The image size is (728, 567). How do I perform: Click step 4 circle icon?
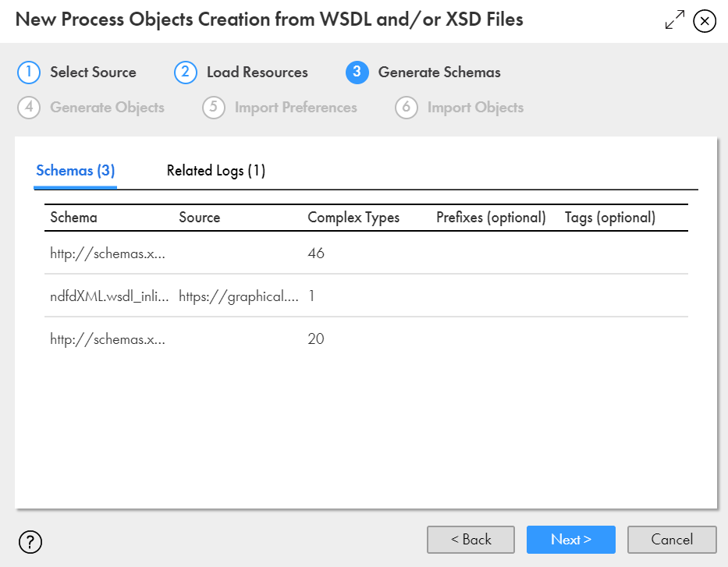(x=29, y=108)
